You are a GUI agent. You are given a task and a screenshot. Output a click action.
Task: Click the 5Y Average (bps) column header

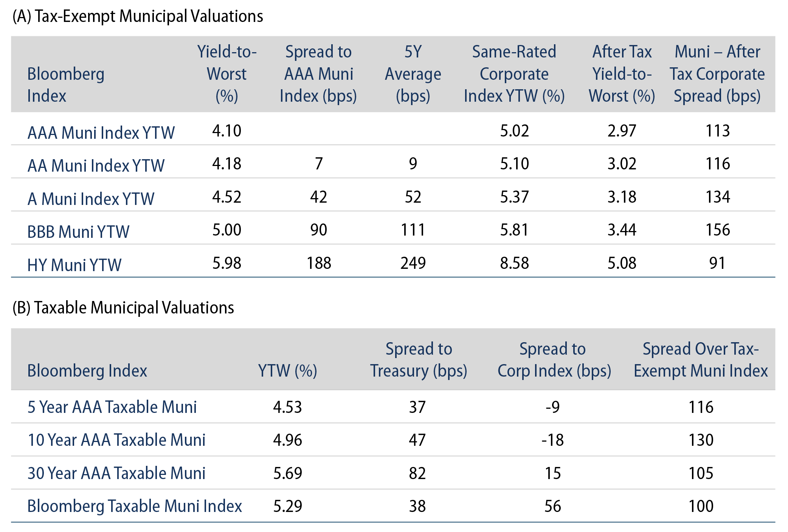tap(413, 74)
